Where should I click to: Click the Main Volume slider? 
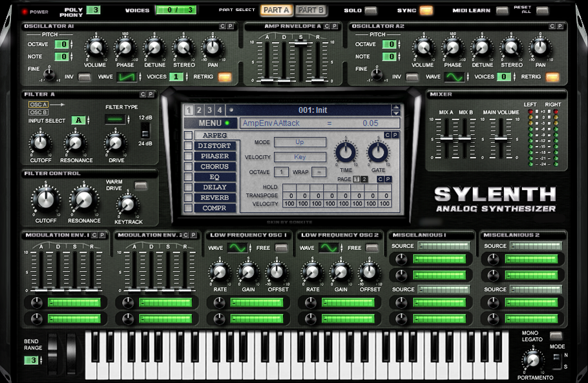(501, 138)
